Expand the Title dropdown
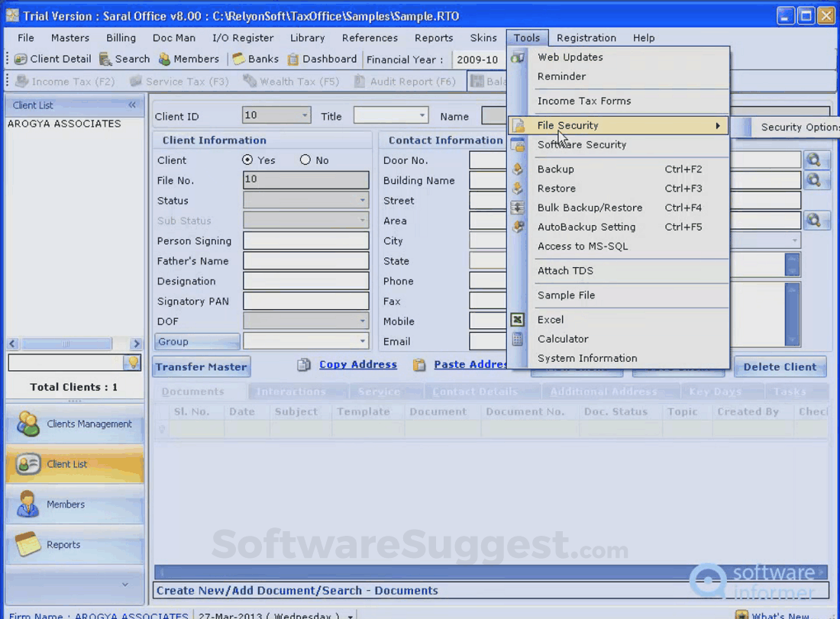The width and height of the screenshot is (840, 619). pos(422,116)
